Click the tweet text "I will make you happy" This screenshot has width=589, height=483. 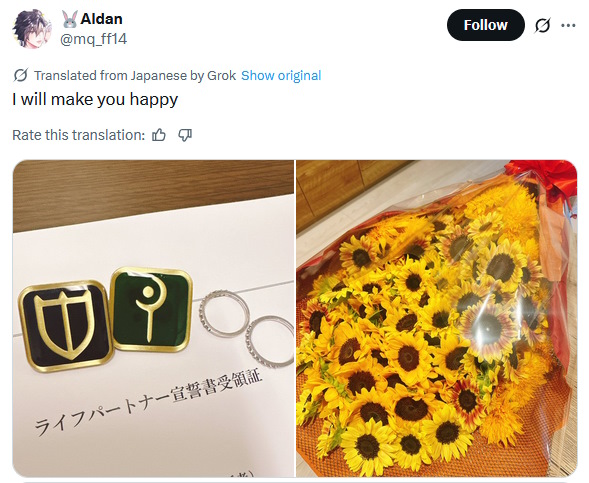pyautogui.click(x=95, y=100)
